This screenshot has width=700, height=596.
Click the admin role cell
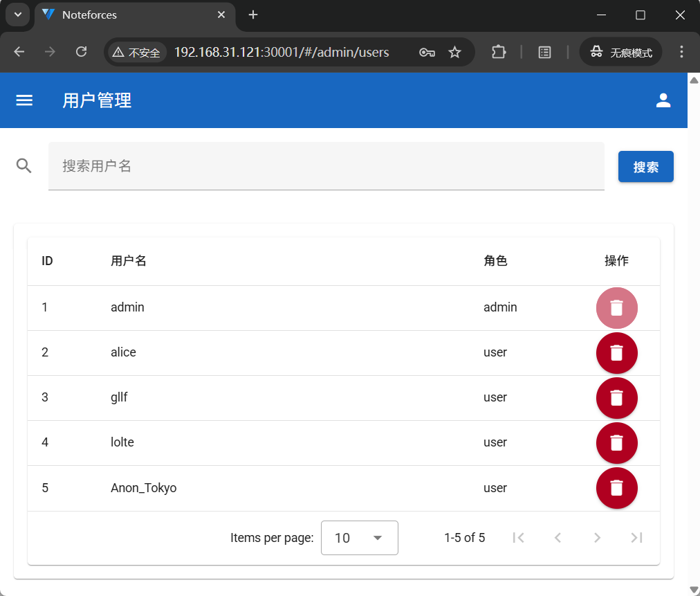(501, 307)
